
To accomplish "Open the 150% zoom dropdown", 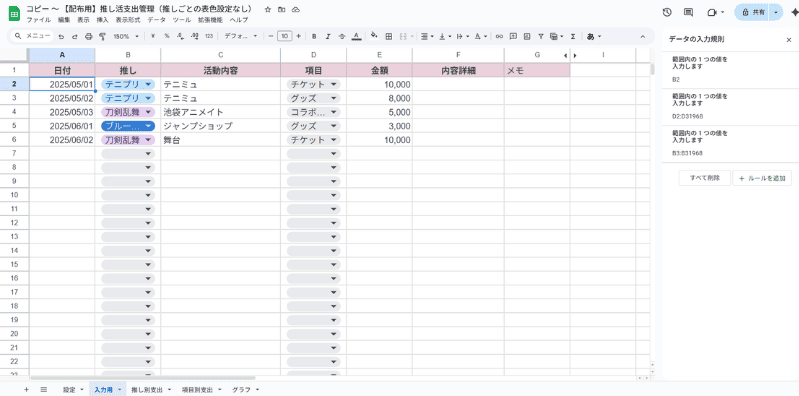I will [x=125, y=36].
